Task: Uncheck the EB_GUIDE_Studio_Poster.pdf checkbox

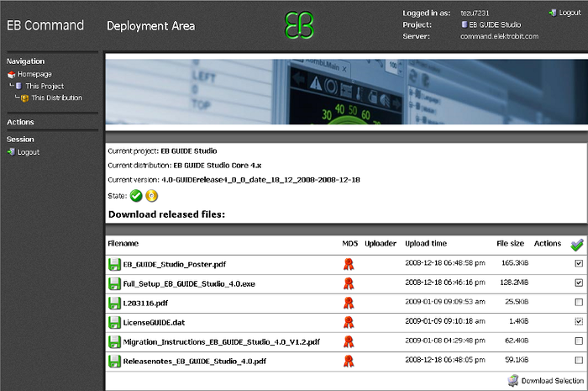Action: tap(578, 264)
